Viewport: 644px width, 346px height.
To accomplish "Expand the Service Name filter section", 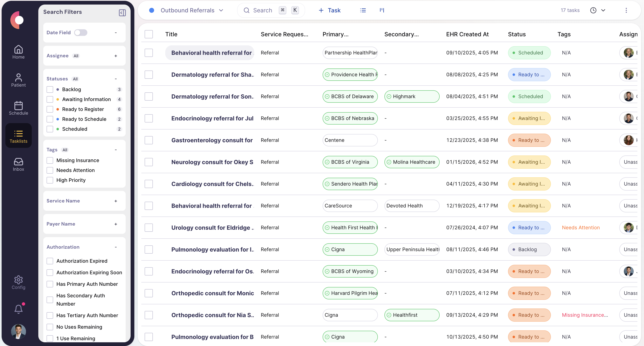I will tap(116, 201).
